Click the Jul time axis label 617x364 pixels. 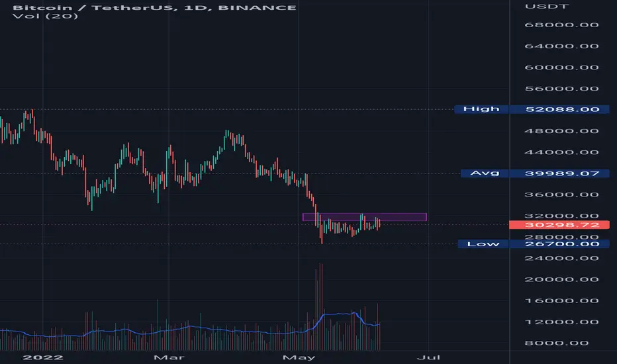point(428,357)
